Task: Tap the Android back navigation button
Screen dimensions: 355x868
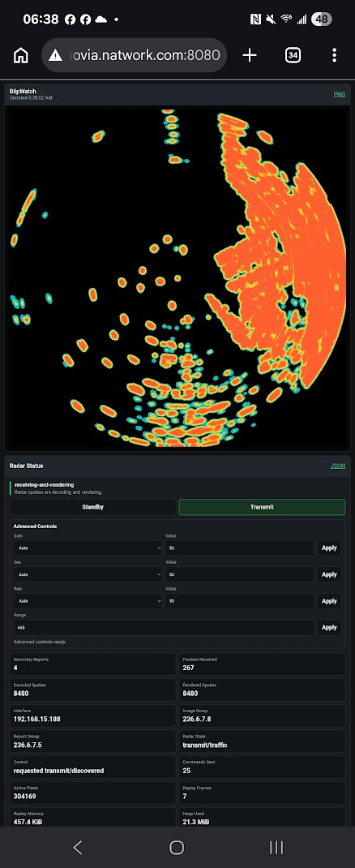Action: [x=78, y=847]
